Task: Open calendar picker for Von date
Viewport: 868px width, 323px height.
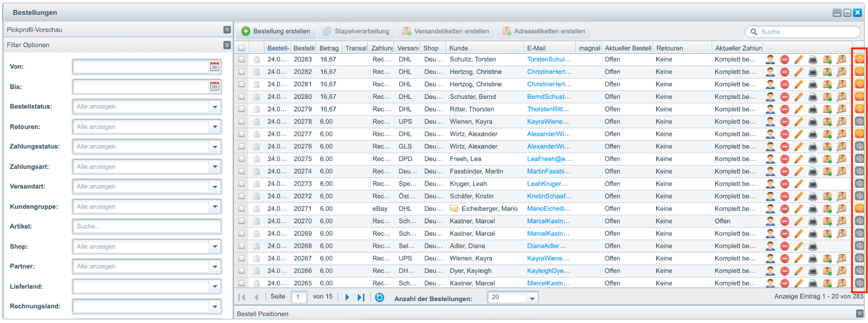Action: [x=215, y=66]
